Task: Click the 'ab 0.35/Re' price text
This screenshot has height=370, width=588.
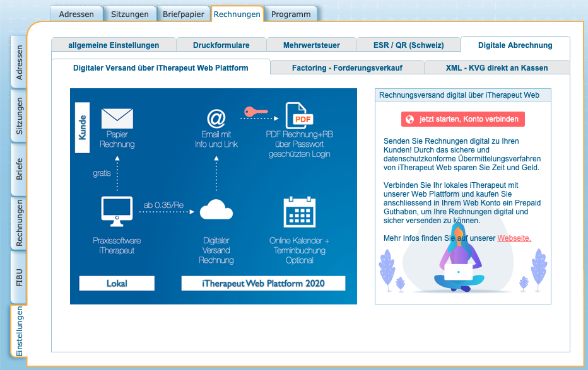Action: pos(163,205)
